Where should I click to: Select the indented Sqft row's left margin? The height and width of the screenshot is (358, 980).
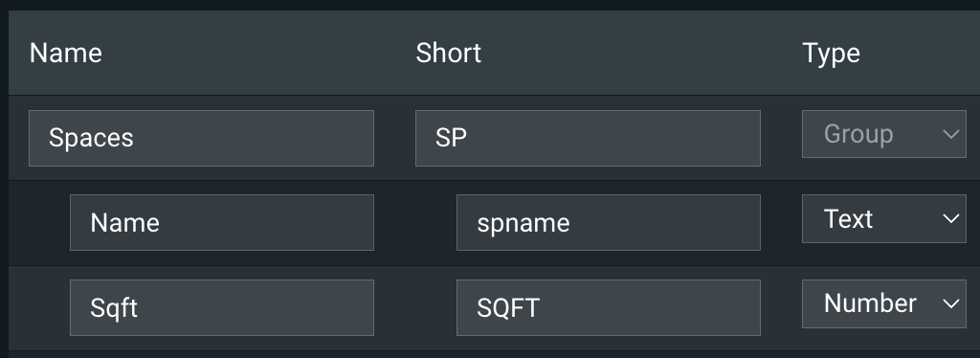pos(38,307)
